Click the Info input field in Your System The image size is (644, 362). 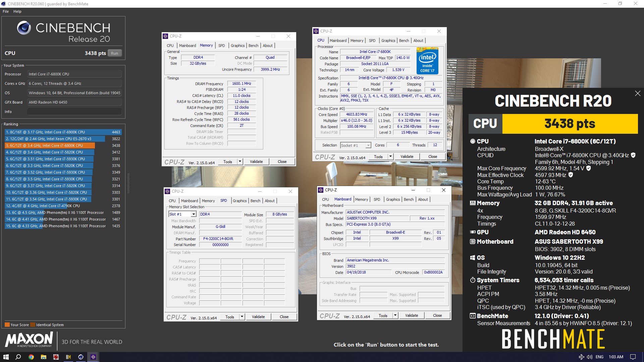point(74,112)
